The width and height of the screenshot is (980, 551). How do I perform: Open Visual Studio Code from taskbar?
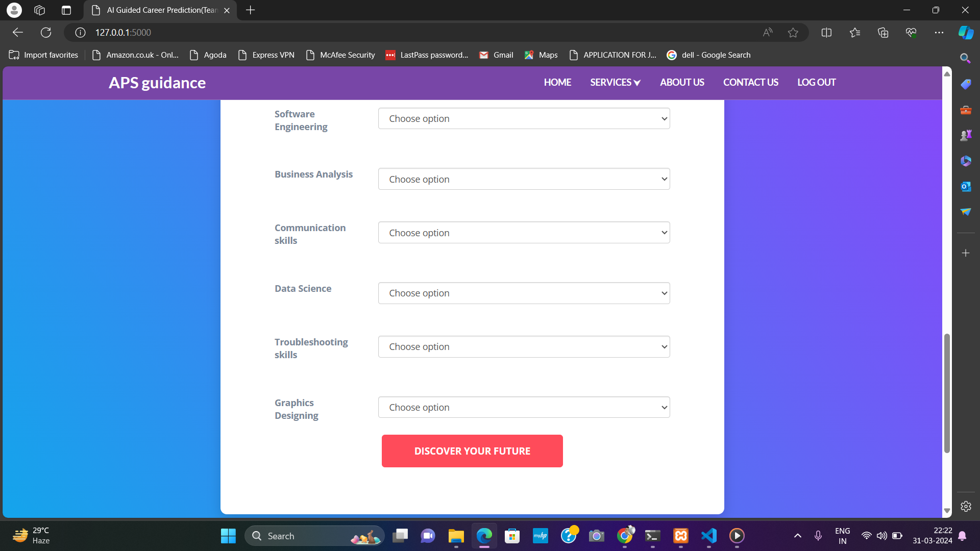pos(708,536)
